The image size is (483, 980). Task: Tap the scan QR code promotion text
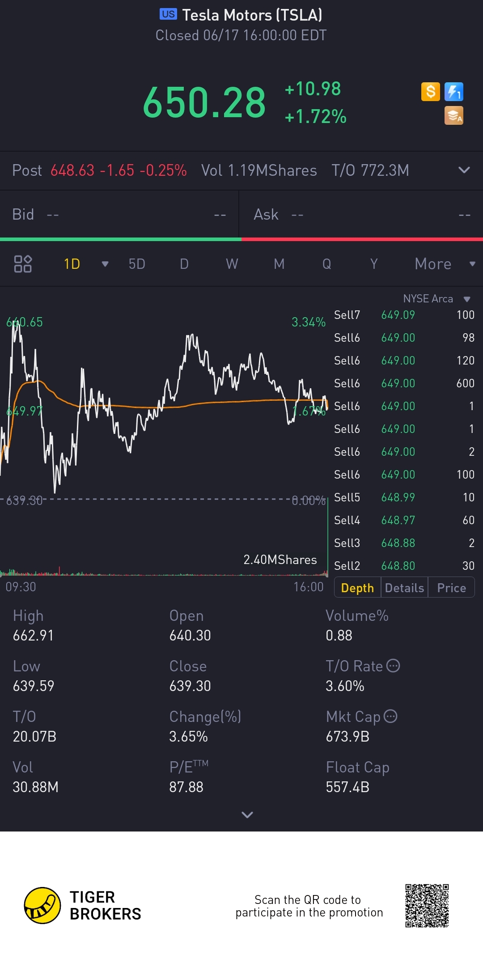pos(309,906)
